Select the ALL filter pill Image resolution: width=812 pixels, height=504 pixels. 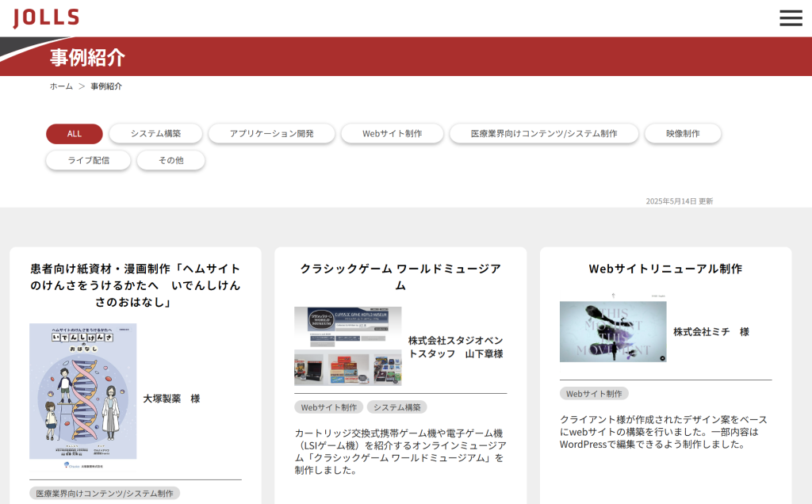(x=75, y=134)
